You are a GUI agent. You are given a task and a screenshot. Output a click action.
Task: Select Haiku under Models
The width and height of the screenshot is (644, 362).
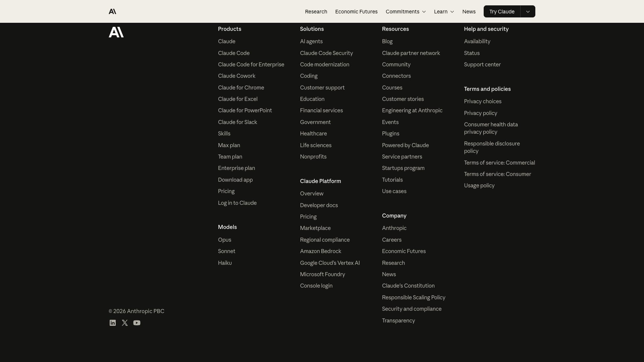(224, 263)
